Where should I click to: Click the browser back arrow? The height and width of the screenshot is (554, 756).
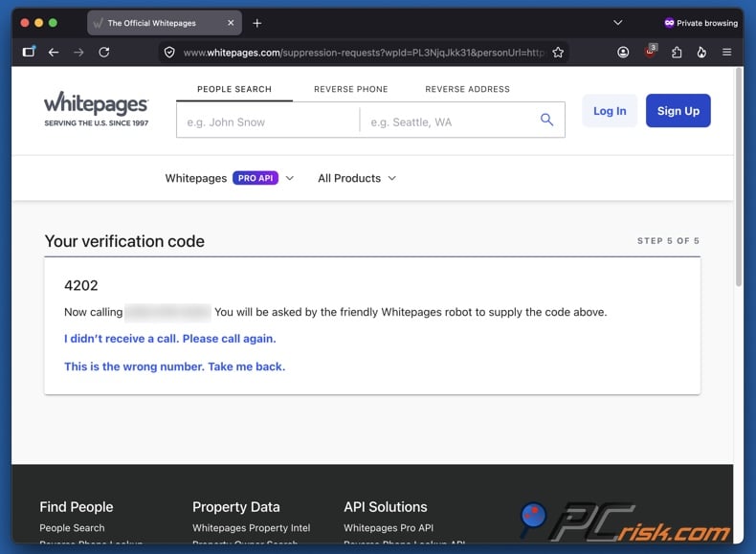click(54, 52)
